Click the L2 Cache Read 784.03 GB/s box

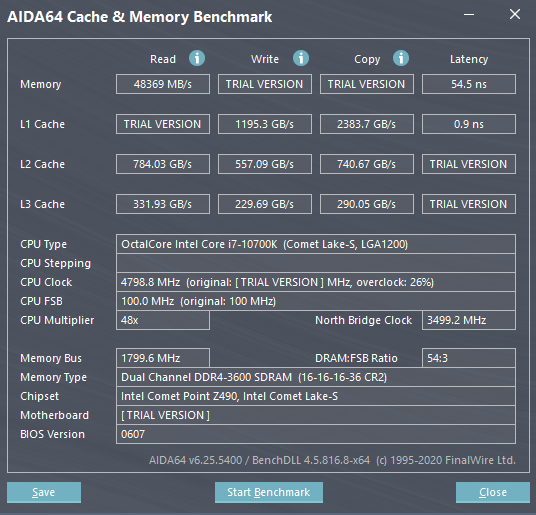coord(163,164)
